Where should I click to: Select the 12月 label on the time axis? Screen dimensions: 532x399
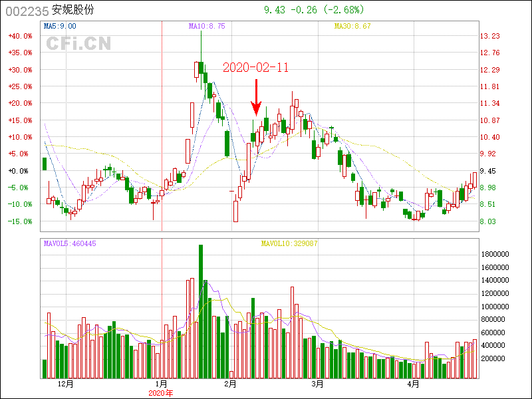pyautogui.click(x=65, y=384)
